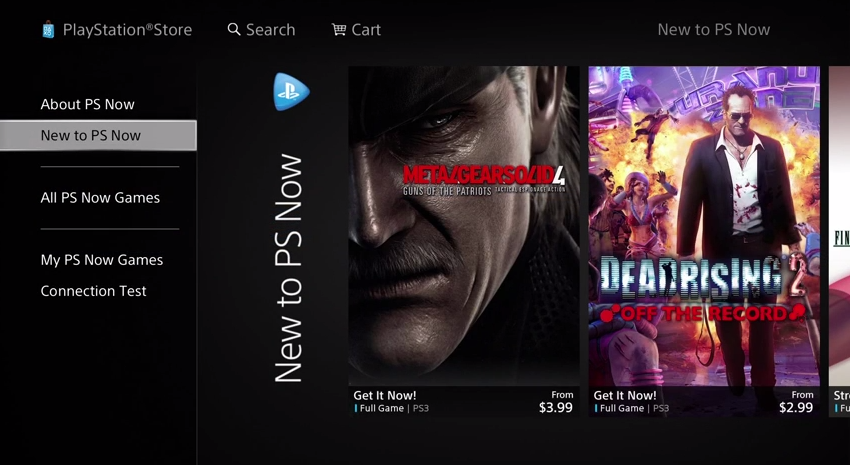Click the blue PS Now logo icon

click(x=291, y=92)
